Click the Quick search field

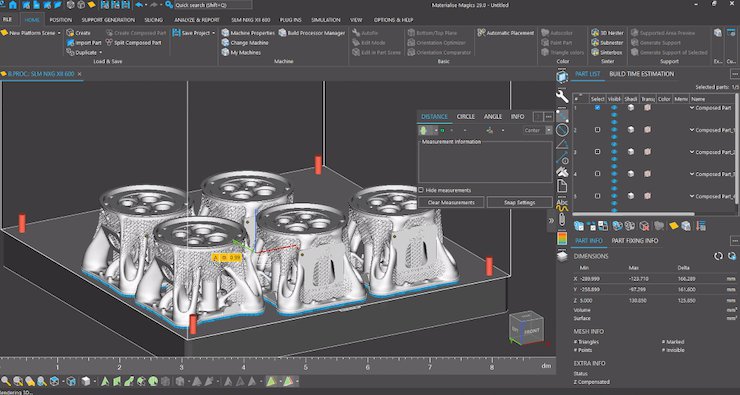click(x=212, y=5)
